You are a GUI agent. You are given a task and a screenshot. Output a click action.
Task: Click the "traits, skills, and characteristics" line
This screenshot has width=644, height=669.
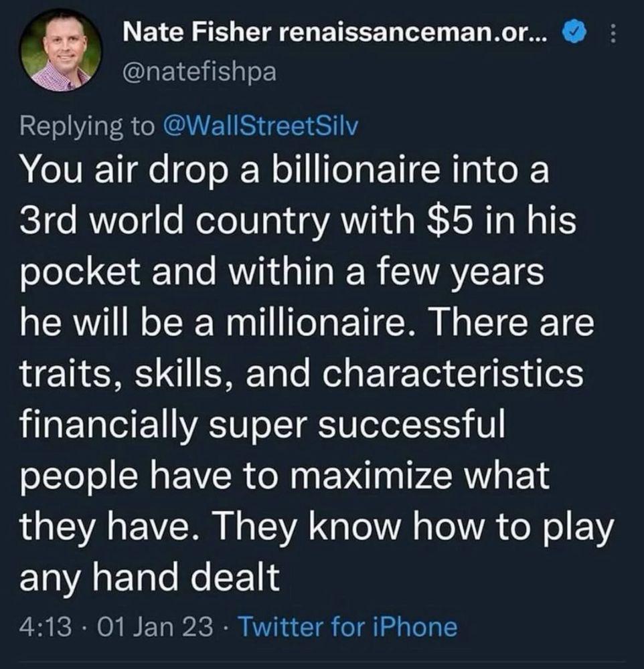click(x=301, y=373)
